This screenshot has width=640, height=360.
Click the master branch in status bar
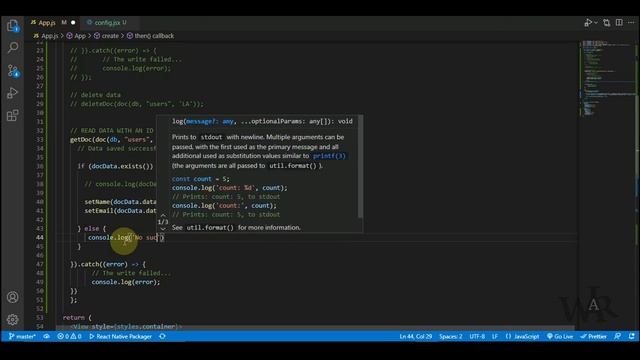click(22, 336)
